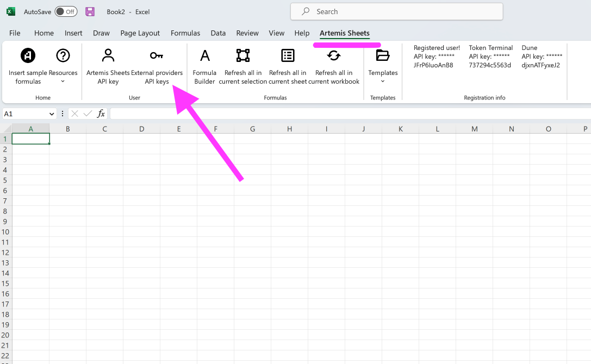Select column M header
The width and height of the screenshot is (591, 364).
pos(475,129)
